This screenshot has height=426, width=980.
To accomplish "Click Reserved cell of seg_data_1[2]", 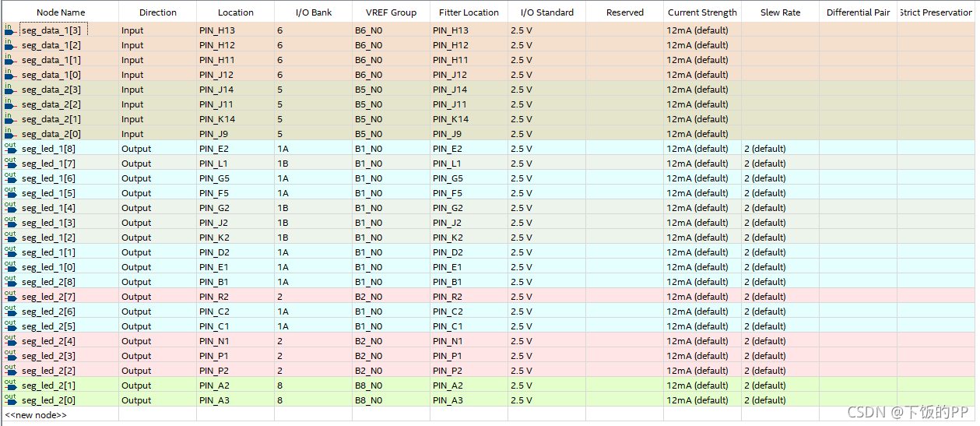I will pyautogui.click(x=624, y=44).
